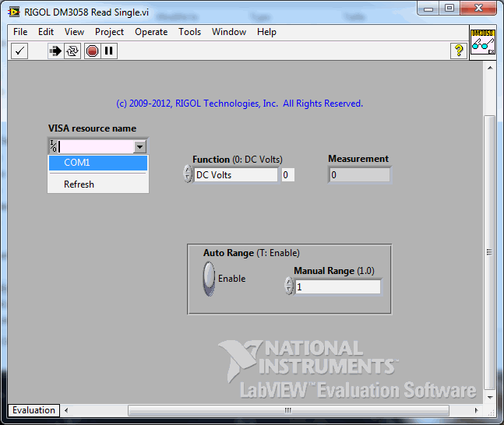Click the Run arrow toolbar button
Viewport: 504px width, 425px height.
pos(55,51)
